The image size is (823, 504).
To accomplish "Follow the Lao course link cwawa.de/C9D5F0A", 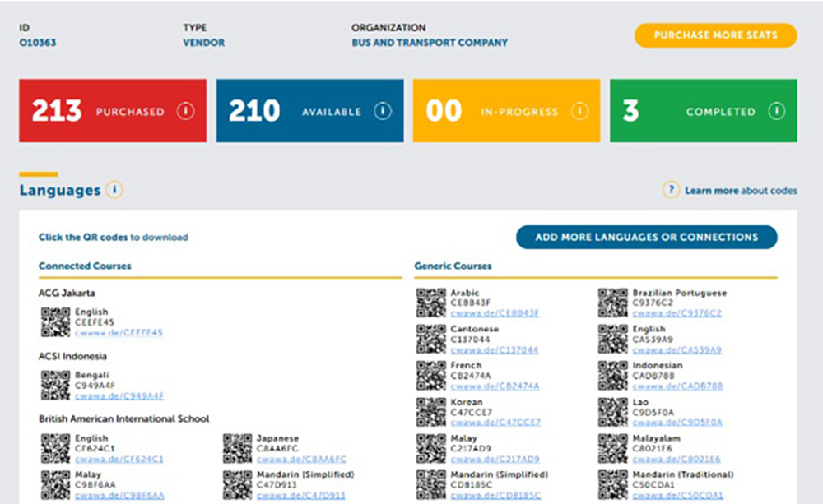I will [677, 422].
